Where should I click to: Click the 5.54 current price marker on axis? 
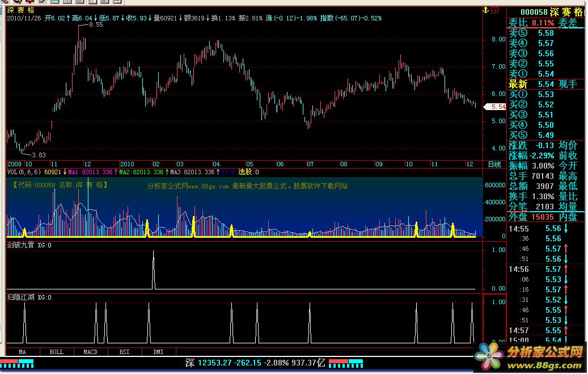(x=496, y=107)
